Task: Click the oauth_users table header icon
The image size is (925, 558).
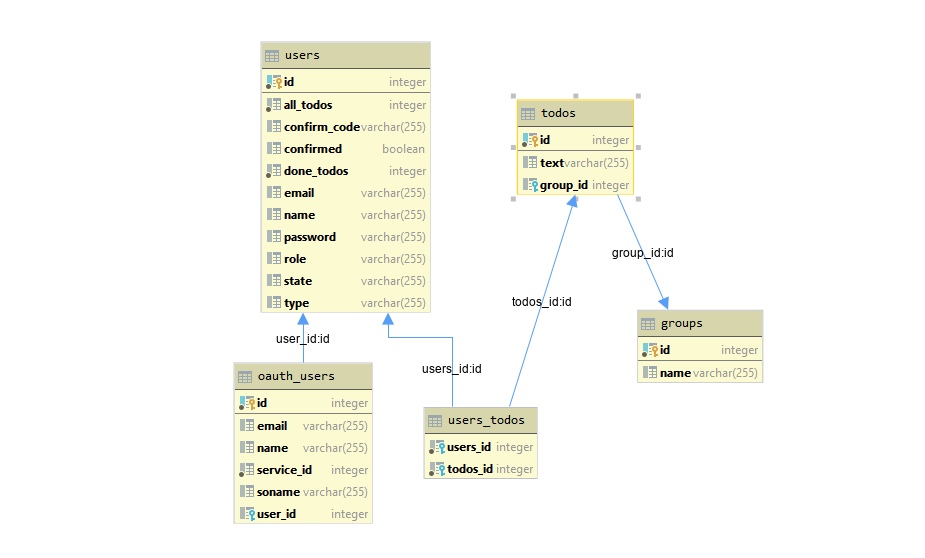Action: click(245, 377)
